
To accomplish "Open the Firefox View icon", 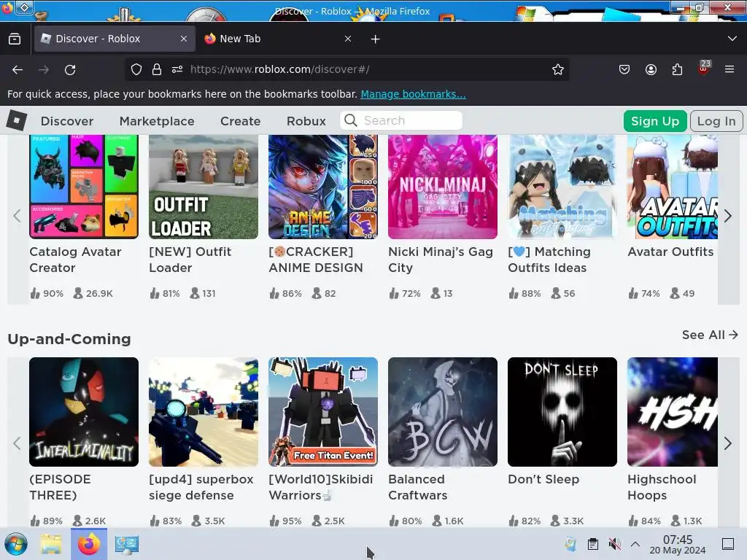I will tap(15, 39).
